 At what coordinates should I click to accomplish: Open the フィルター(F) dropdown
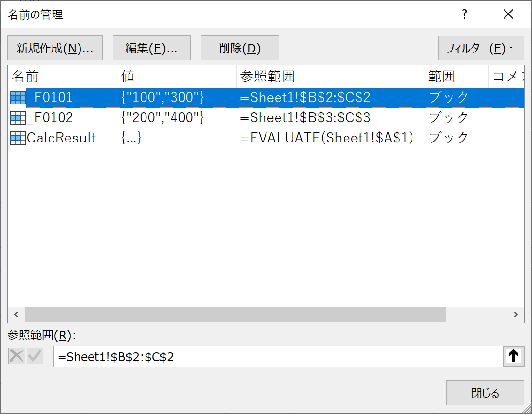(x=481, y=48)
